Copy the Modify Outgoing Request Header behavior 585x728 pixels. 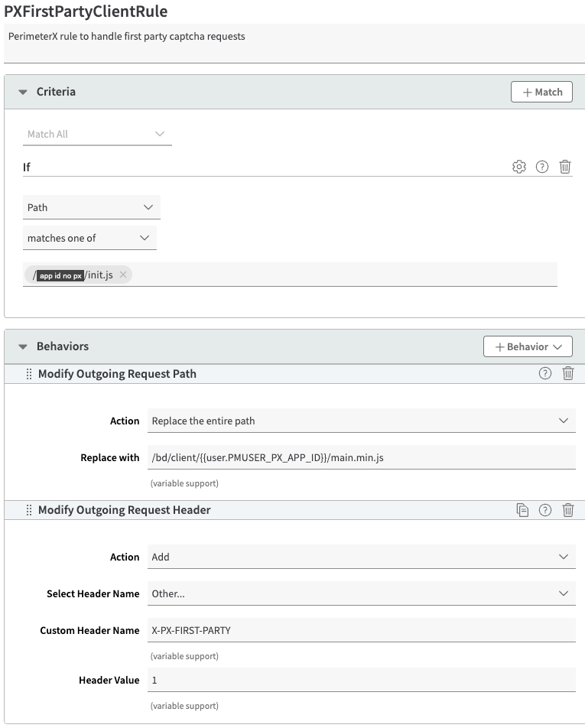click(522, 510)
